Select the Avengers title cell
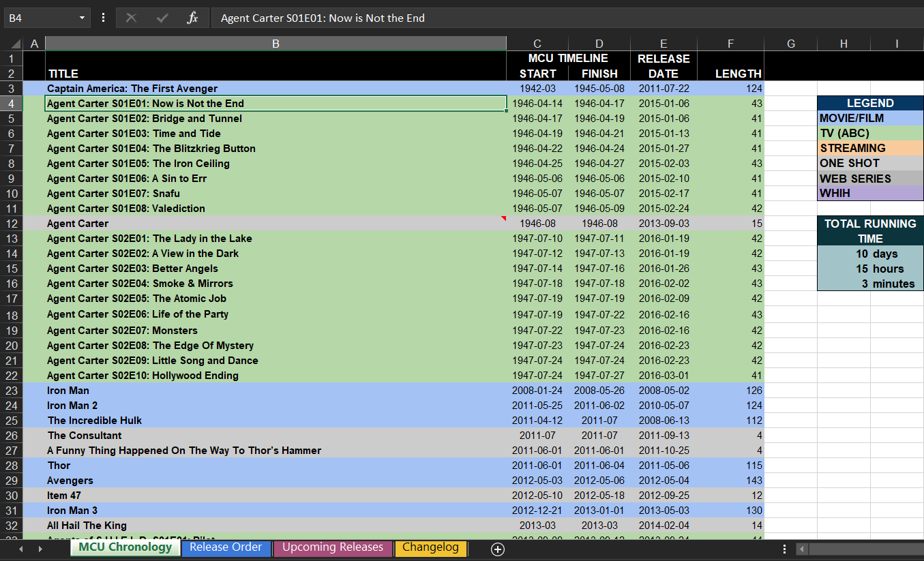924x561 pixels. (275, 480)
